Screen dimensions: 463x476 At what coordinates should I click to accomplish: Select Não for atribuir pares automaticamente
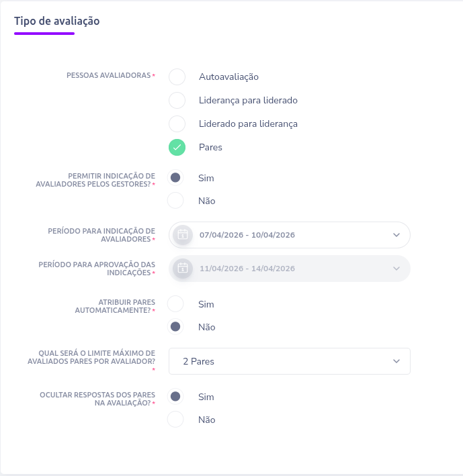click(x=175, y=327)
